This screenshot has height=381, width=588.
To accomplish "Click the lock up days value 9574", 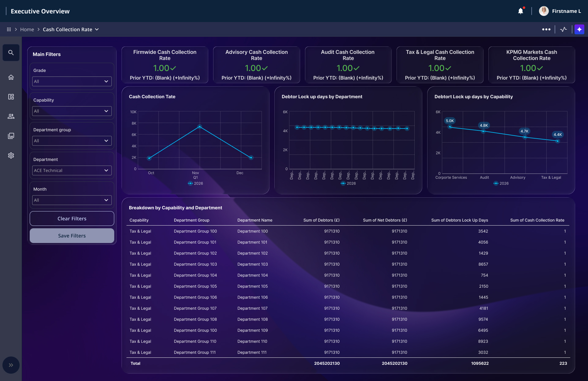I will pyautogui.click(x=483, y=319).
